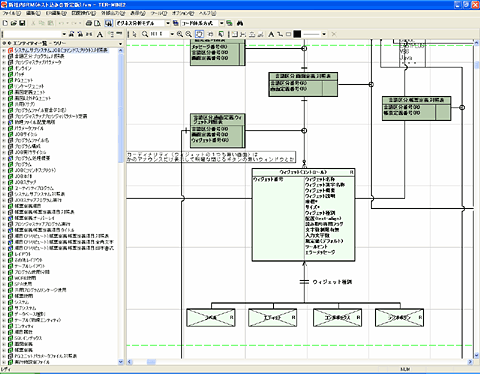
Task: Zoom out with minus magnifier icon
Action: [189, 34]
